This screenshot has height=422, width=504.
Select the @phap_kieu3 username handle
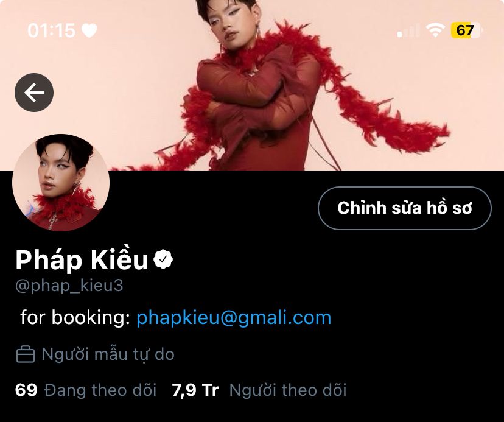(69, 286)
